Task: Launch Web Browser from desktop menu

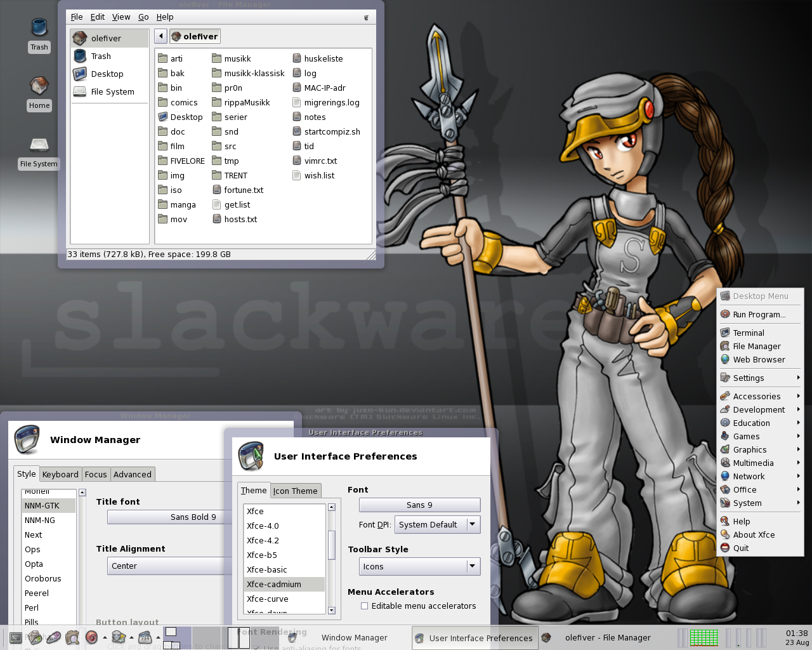Action: (x=760, y=359)
